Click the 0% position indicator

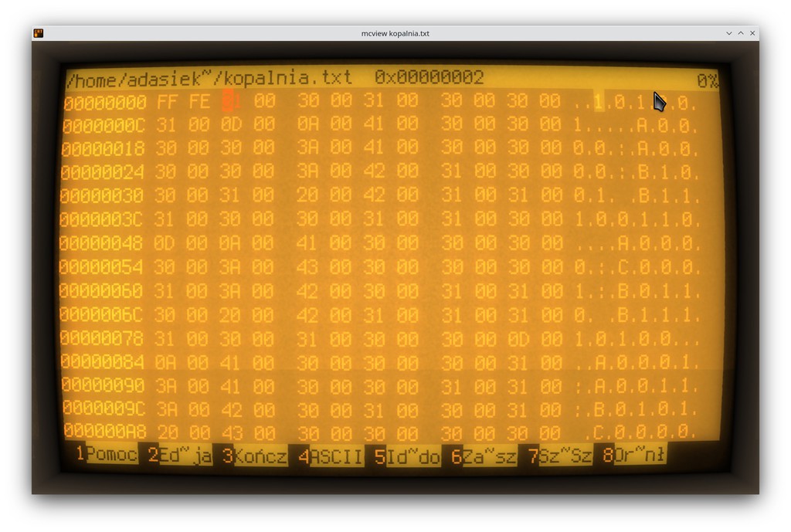(x=707, y=80)
